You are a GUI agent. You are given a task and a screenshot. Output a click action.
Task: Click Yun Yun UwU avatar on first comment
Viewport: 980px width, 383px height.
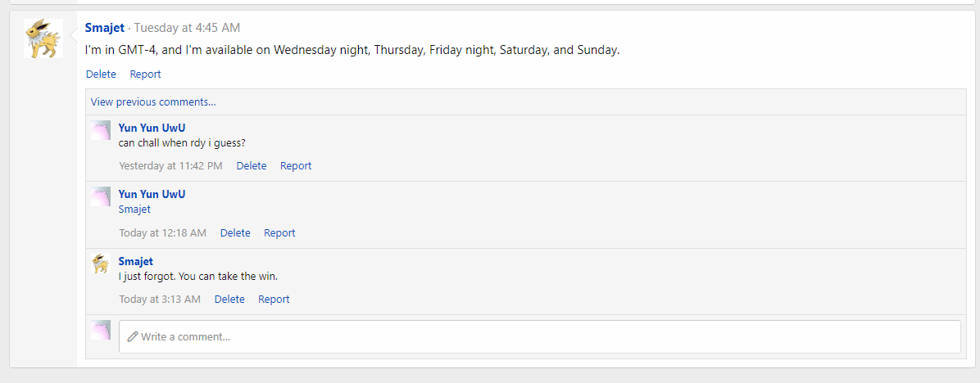[x=101, y=130]
